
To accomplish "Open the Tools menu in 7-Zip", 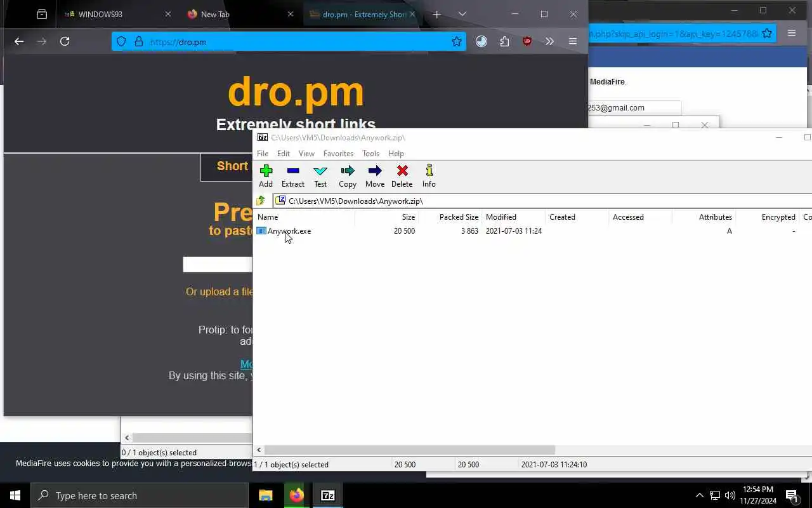I will coord(370,154).
